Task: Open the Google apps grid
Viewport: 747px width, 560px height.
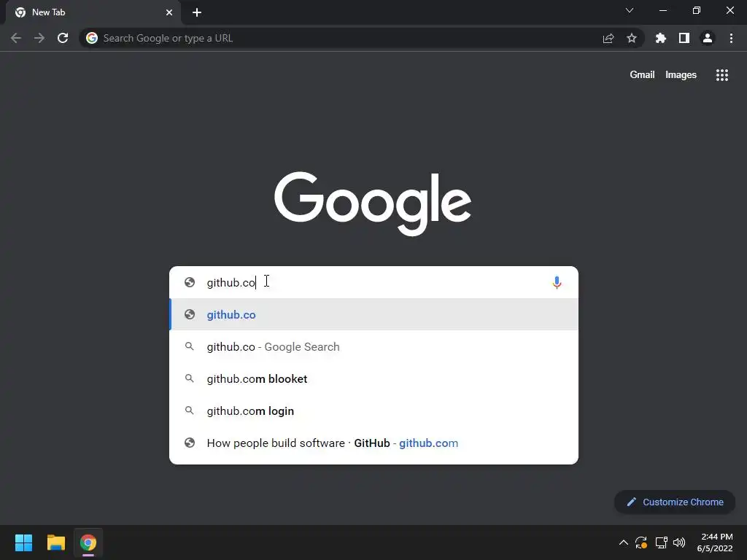Action: [x=722, y=75]
